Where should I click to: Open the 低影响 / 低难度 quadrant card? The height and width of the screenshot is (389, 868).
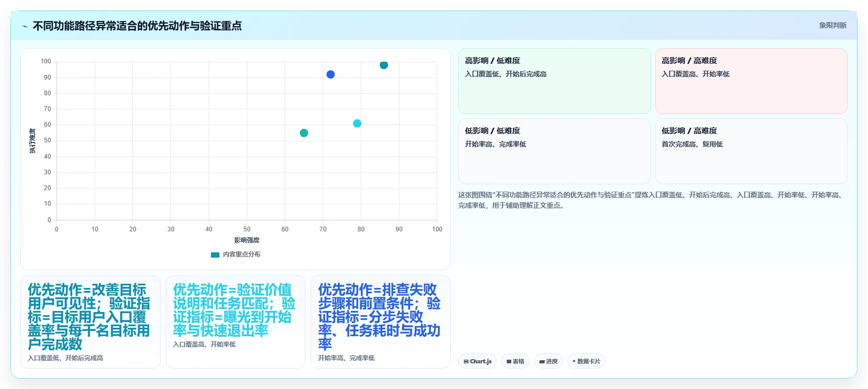click(x=554, y=151)
